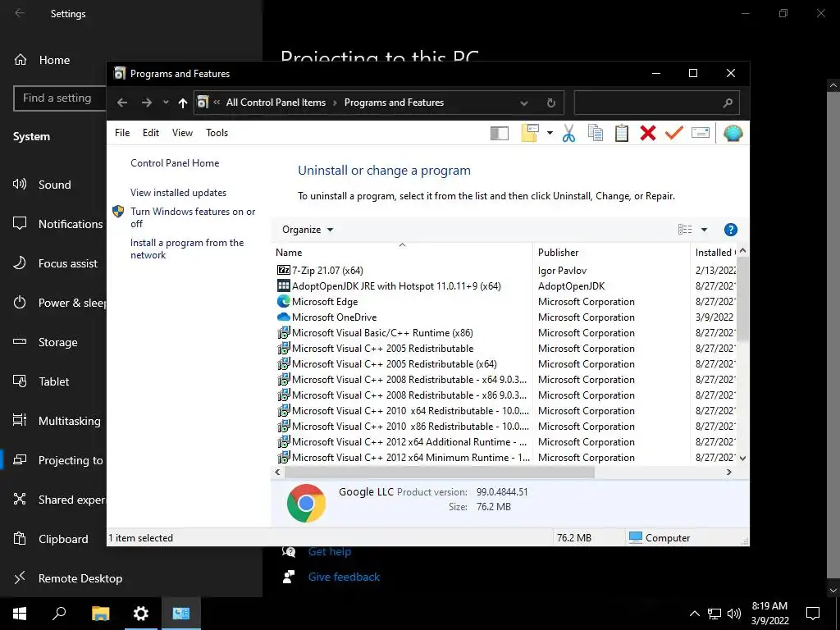Click the preview pane toolbar icon
This screenshot has width=840, height=630.
tap(500, 134)
